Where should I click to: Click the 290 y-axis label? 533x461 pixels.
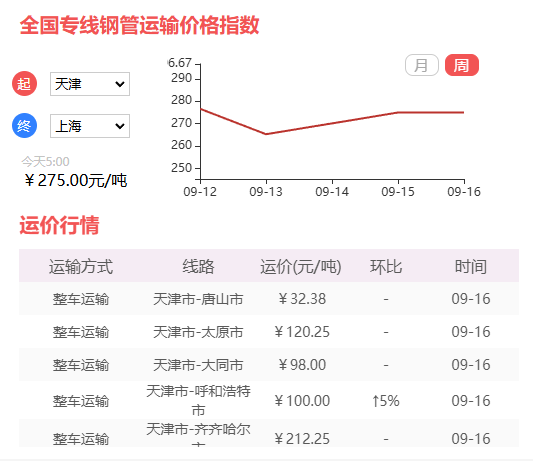pos(181,79)
